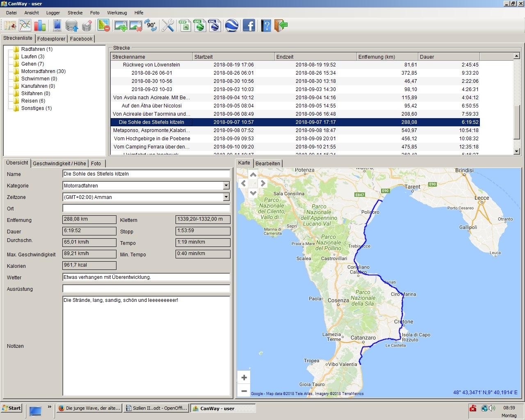Switch to the Geschwindigkeit / Höhe tab
Screen dimensions: 525x420
click(59, 163)
